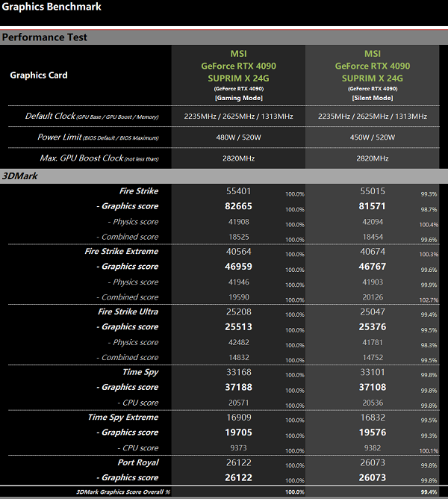Click the "100.4%" percentage value
The width and height of the screenshot is (448, 499).
429,225
